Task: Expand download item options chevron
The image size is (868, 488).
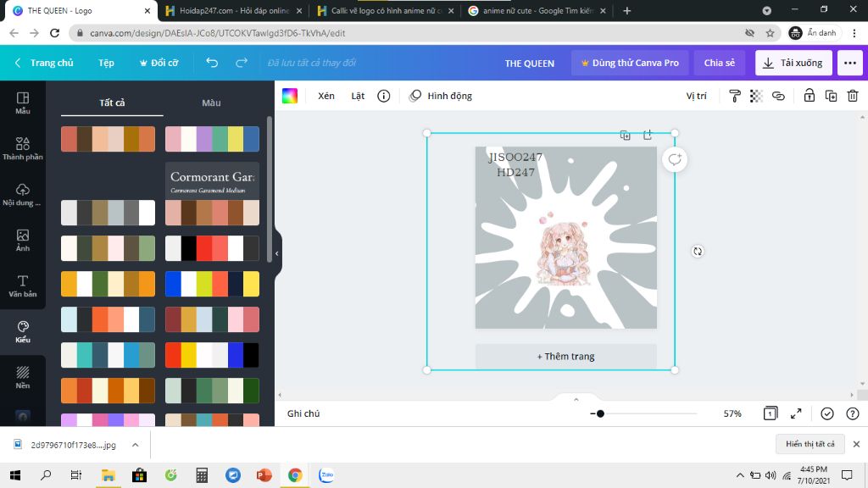Action: pyautogui.click(x=135, y=444)
